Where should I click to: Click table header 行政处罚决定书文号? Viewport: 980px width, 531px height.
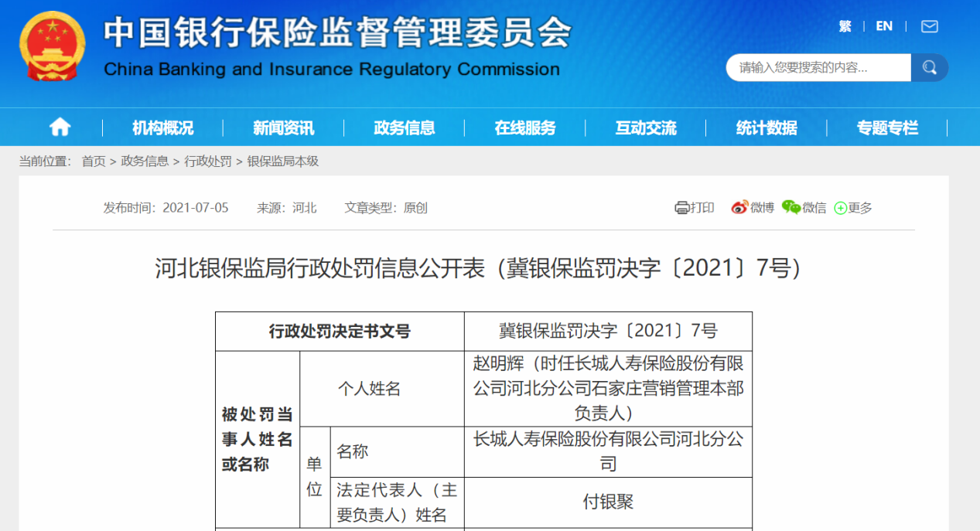pos(340,332)
